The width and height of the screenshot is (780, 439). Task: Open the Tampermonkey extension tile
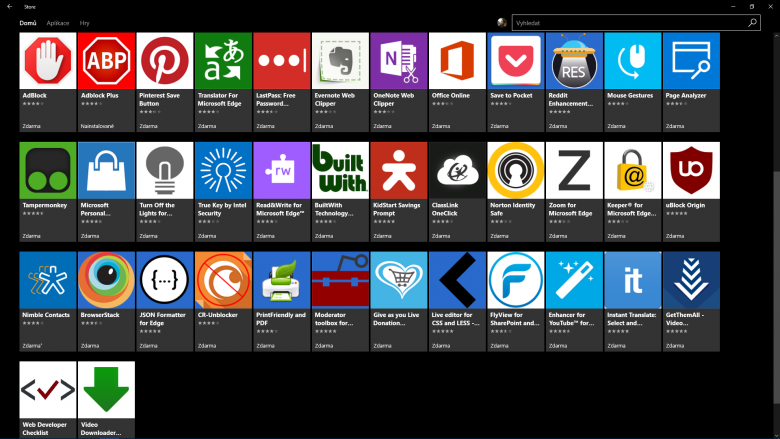48,192
